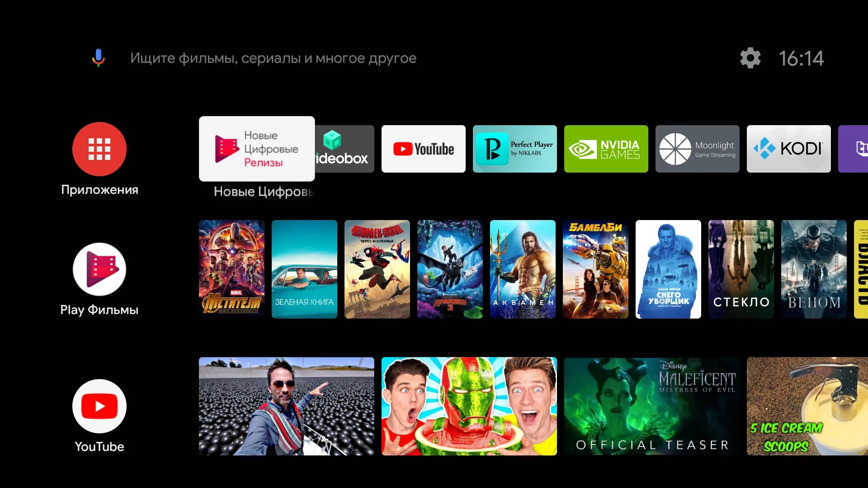Click the settings gear icon
This screenshot has width=868, height=488.
coord(750,58)
